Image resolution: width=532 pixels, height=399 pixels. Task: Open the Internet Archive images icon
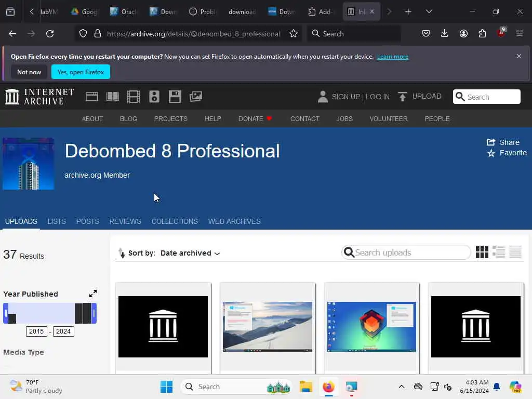tap(196, 97)
